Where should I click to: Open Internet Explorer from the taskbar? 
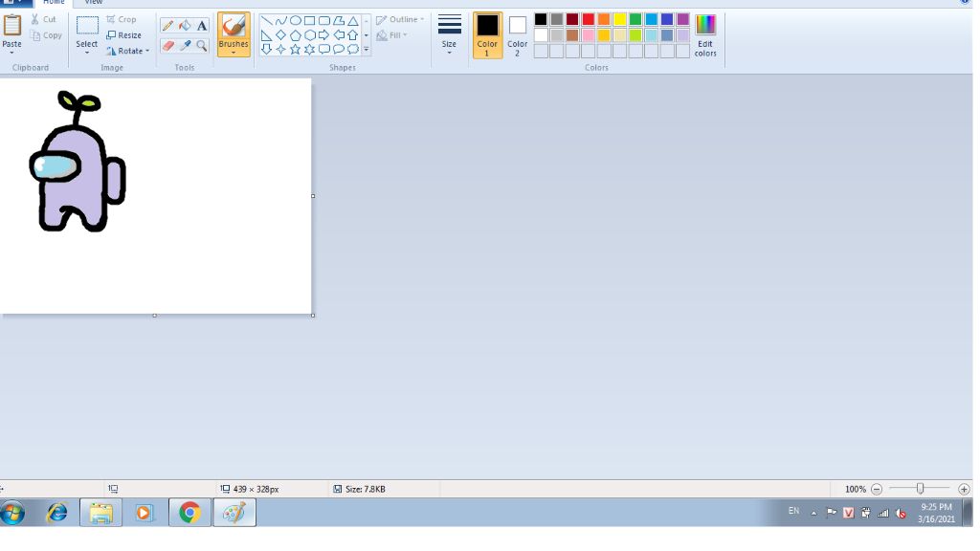[56, 513]
